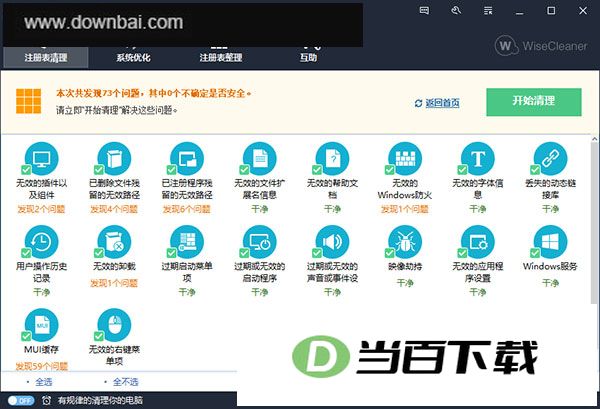Screen dimensions: 600x409
Task: Uncheck the 无效的Windows防火 checkbox
Action: click(390, 169)
